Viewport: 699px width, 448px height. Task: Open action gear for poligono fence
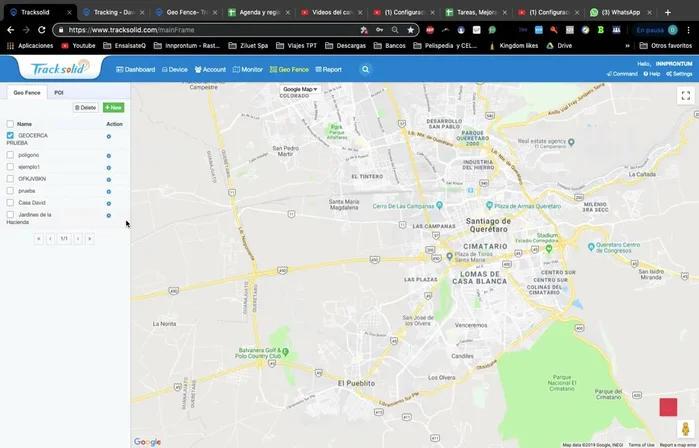[x=109, y=156]
